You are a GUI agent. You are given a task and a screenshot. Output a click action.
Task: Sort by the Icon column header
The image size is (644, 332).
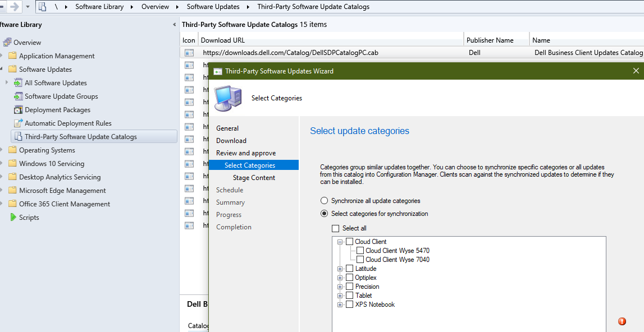pyautogui.click(x=189, y=40)
